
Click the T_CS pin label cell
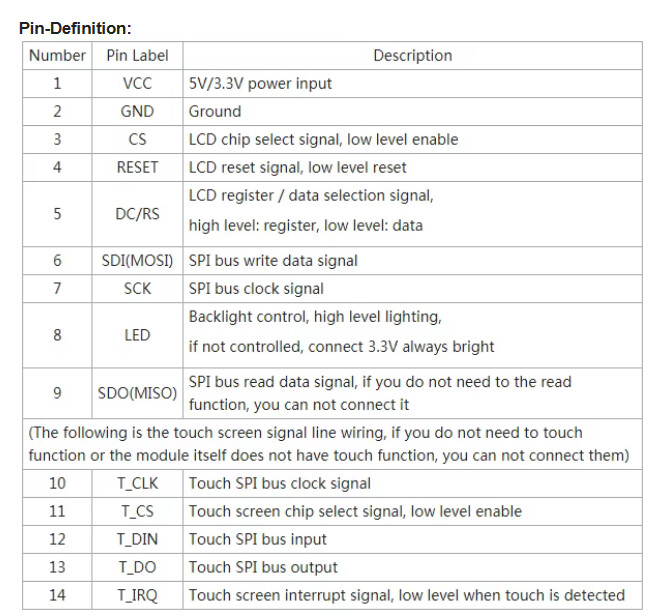[x=137, y=511]
